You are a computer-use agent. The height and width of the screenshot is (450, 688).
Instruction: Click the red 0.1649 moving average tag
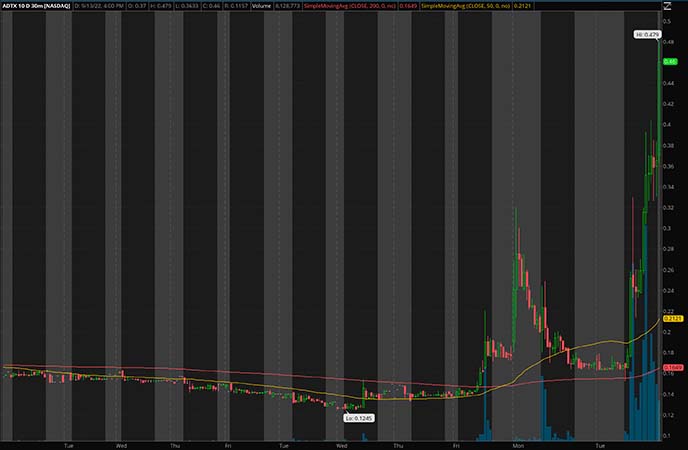click(673, 368)
